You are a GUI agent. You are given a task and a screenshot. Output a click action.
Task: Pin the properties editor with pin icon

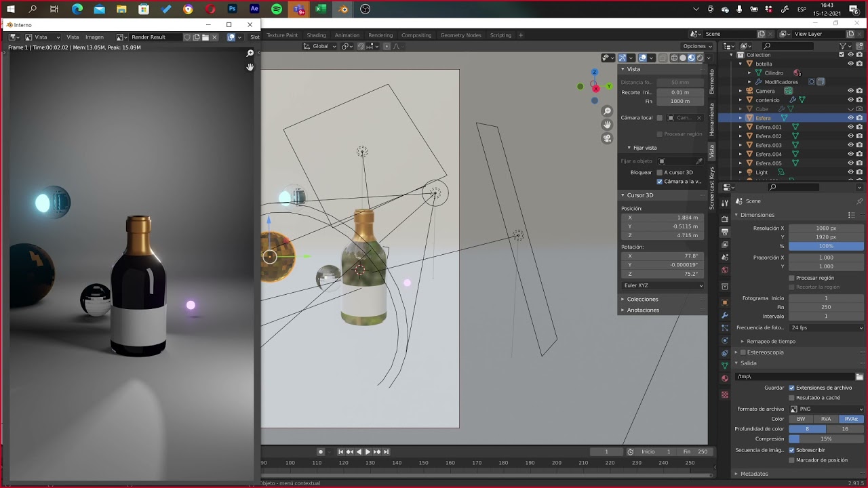click(860, 201)
